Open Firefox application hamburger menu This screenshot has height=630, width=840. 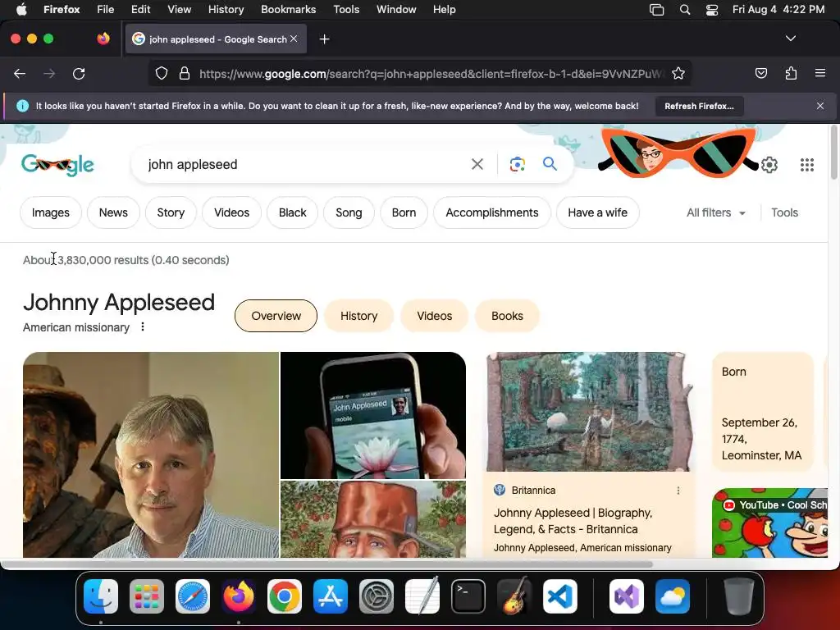point(820,73)
